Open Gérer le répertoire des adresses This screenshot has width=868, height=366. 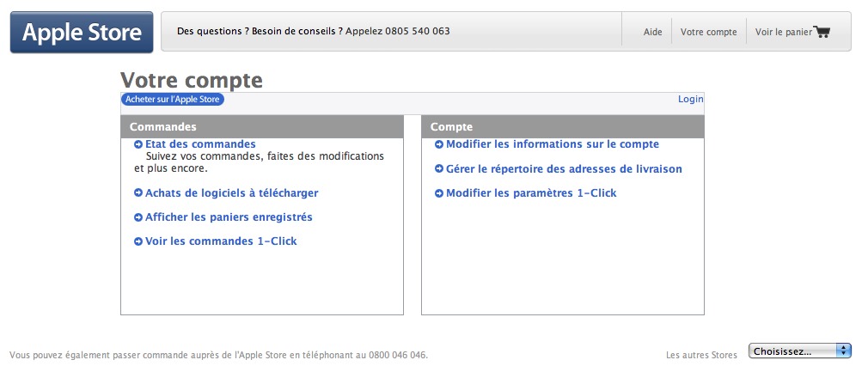564,169
